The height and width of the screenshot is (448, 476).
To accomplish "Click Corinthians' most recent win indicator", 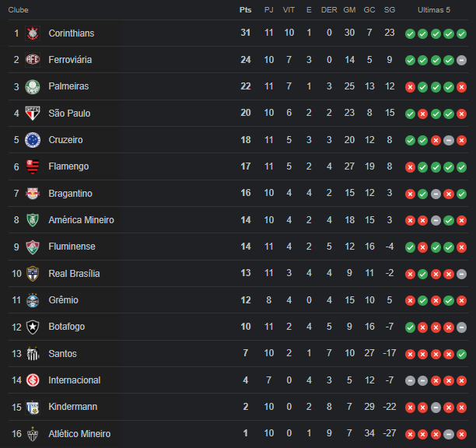I will (461, 33).
